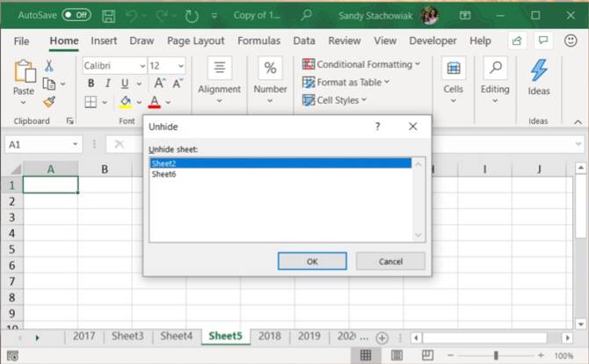Viewport: 589px width, 364px height.
Task: Open the Number group percent button
Action: (270, 80)
